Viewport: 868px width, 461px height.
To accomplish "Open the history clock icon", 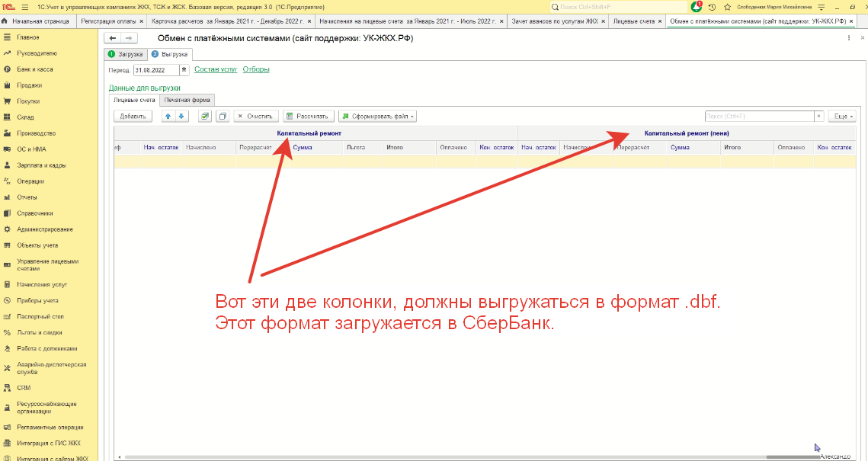I will [x=711, y=7].
